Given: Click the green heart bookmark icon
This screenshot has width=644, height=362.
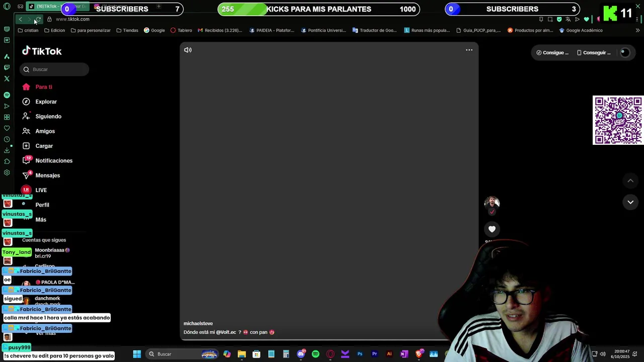Looking at the screenshot, I should [x=586, y=19].
